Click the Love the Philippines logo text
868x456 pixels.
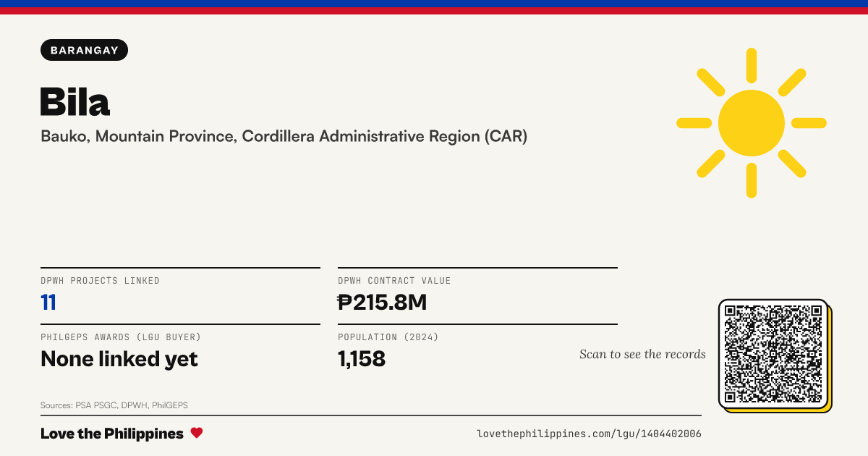tap(112, 434)
